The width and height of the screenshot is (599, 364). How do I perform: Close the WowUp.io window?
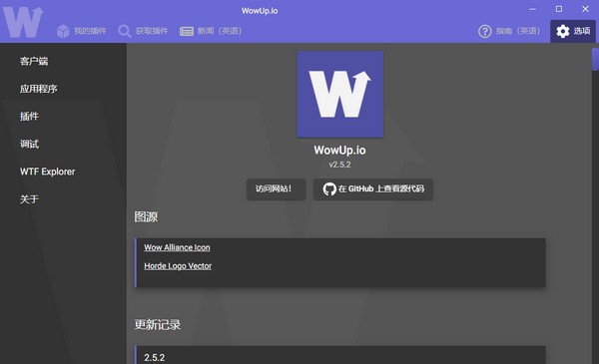[585, 9]
